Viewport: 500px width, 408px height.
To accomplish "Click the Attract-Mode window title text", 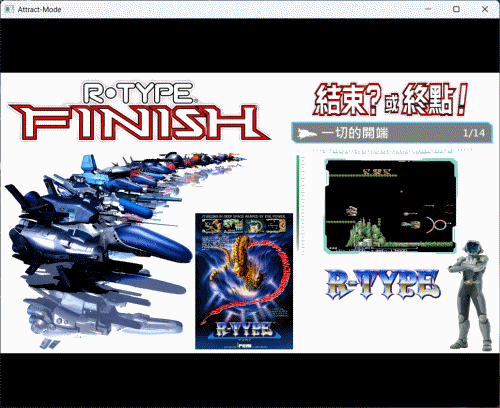I will (x=39, y=9).
